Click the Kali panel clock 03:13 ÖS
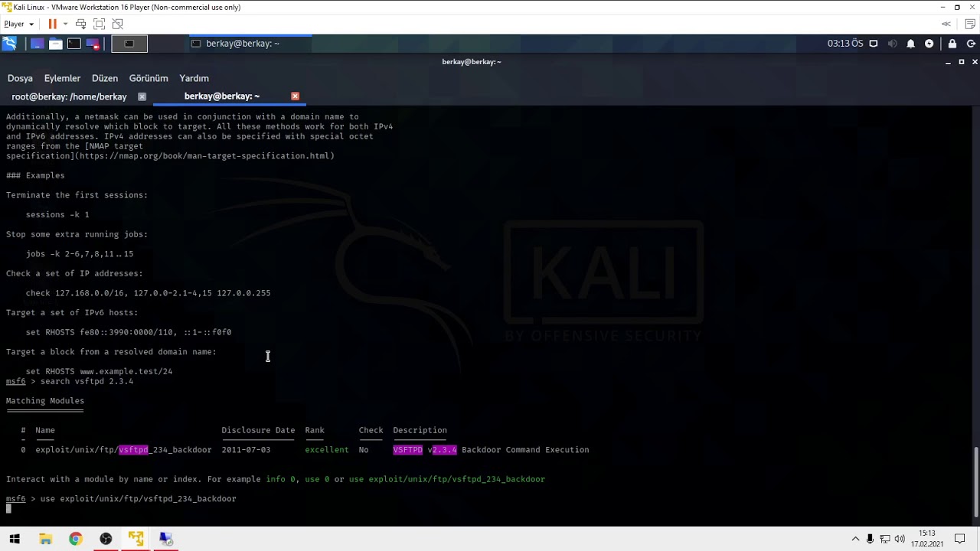 (845, 44)
